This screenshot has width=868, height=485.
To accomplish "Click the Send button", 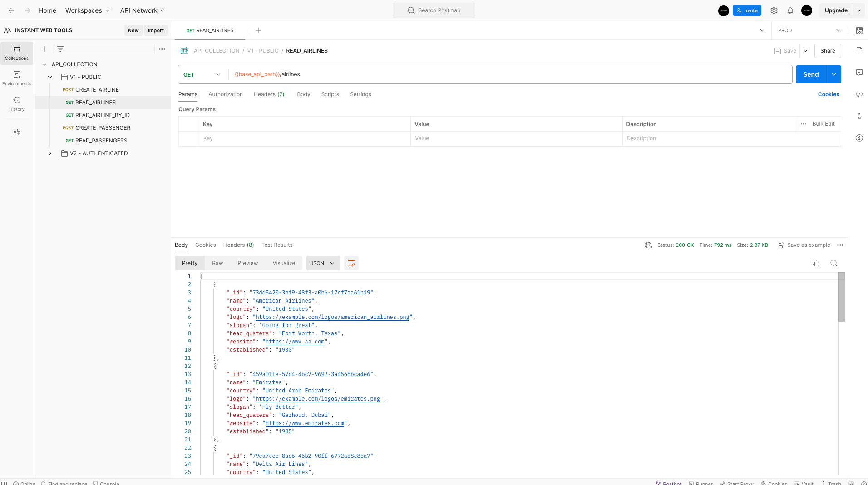I will point(811,74).
